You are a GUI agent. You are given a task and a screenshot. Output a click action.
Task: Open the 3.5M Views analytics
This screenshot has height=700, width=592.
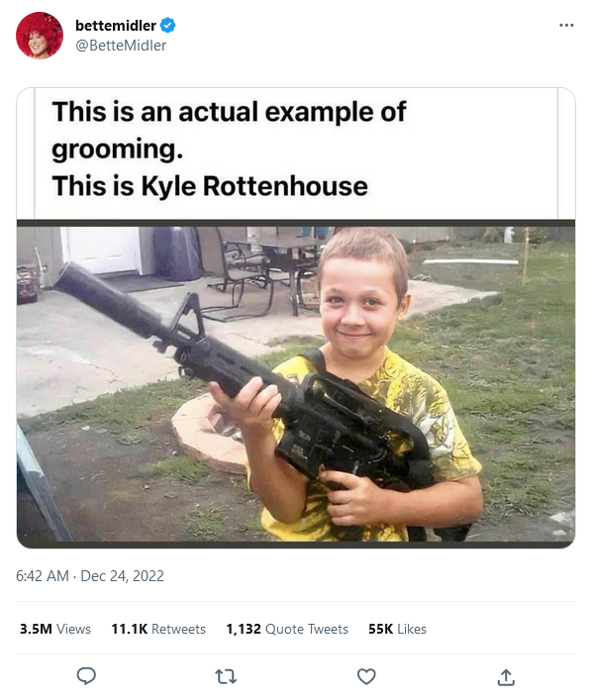[54, 629]
